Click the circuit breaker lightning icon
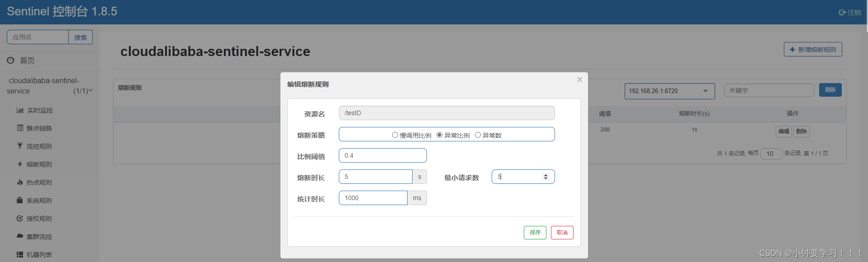Viewport: 868px width, 262px height. coord(20,164)
